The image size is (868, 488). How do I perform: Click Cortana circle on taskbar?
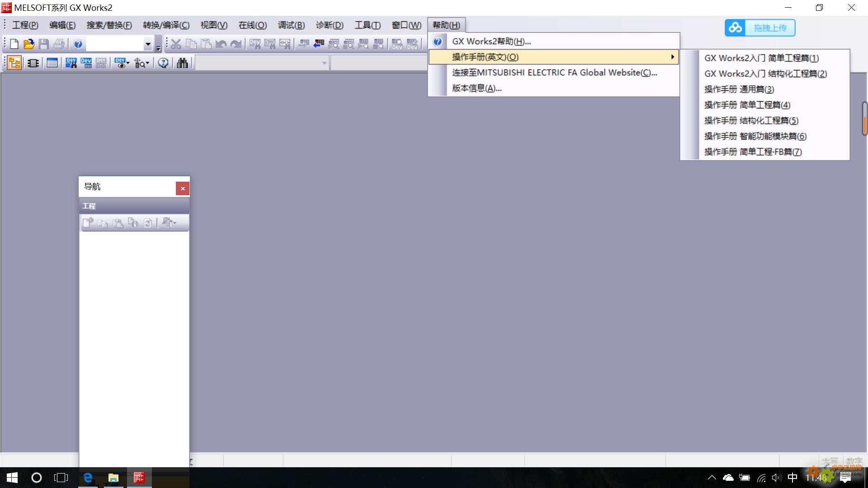coord(36,478)
